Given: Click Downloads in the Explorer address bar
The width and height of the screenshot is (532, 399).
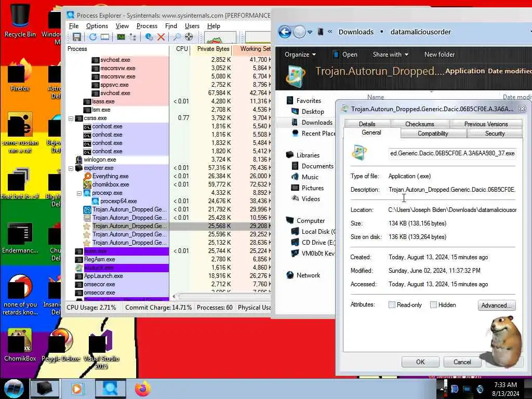Looking at the screenshot, I should (x=356, y=32).
